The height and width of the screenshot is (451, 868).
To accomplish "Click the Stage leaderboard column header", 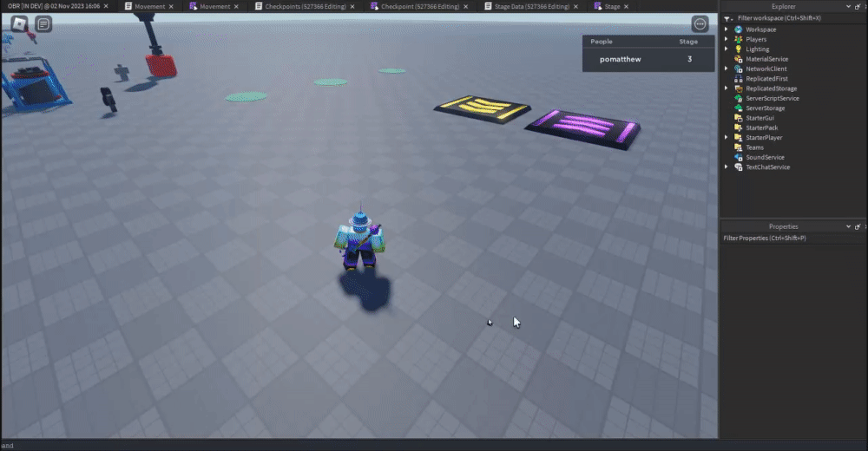I will click(x=688, y=42).
